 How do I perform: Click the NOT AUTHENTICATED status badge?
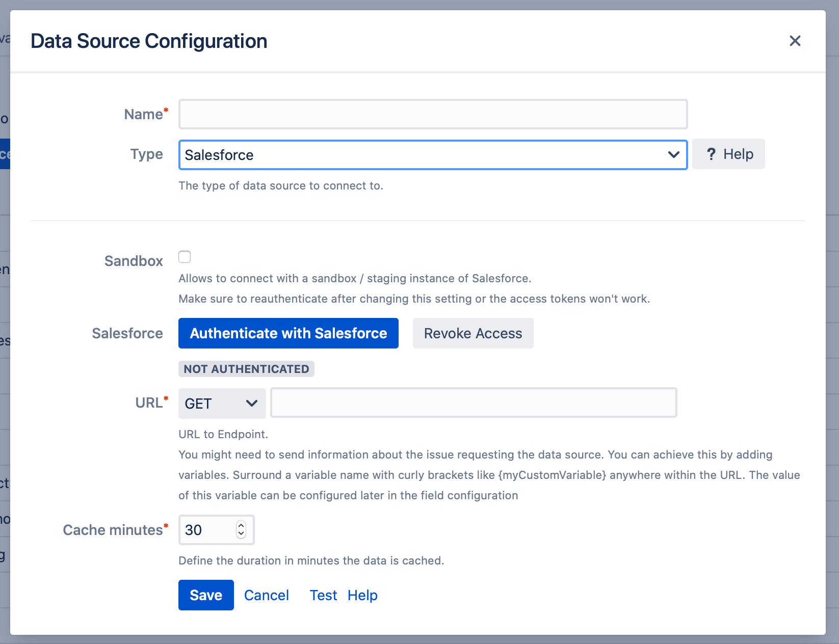click(x=246, y=369)
